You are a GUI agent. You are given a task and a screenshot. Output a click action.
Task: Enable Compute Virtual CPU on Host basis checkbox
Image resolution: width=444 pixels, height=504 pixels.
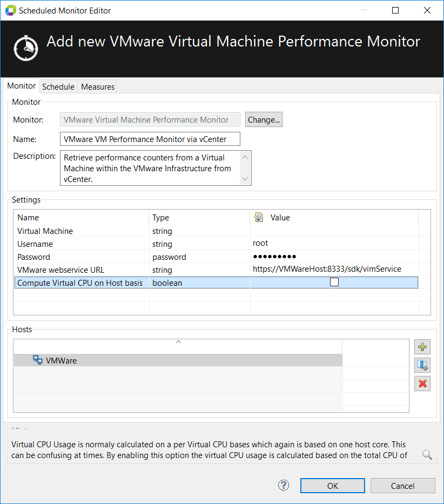[x=334, y=282]
